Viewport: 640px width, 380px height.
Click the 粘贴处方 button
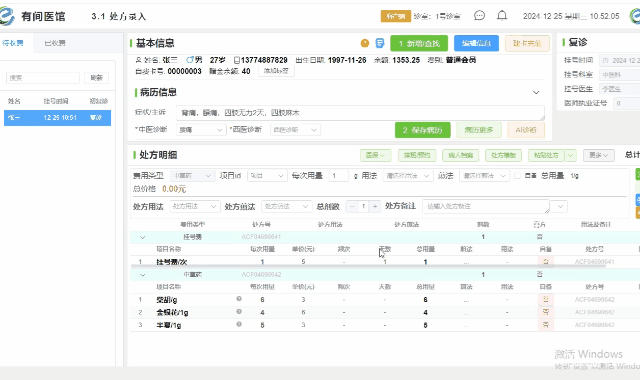click(x=546, y=155)
